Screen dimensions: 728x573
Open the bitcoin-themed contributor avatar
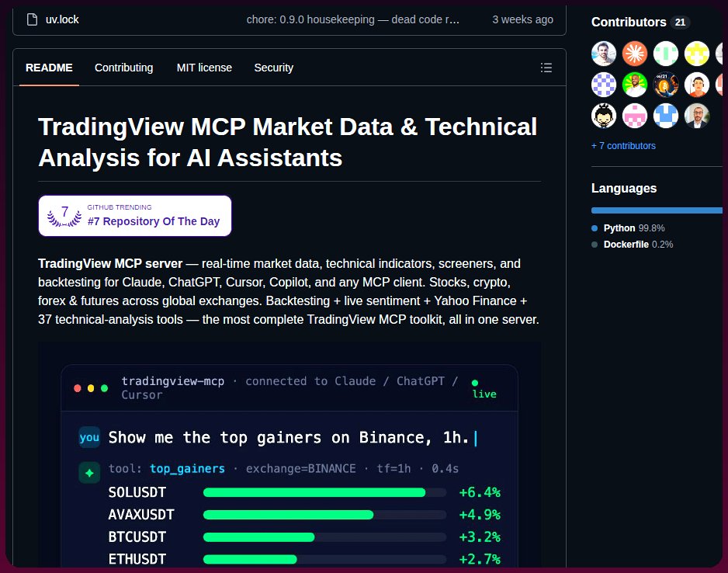tap(666, 85)
